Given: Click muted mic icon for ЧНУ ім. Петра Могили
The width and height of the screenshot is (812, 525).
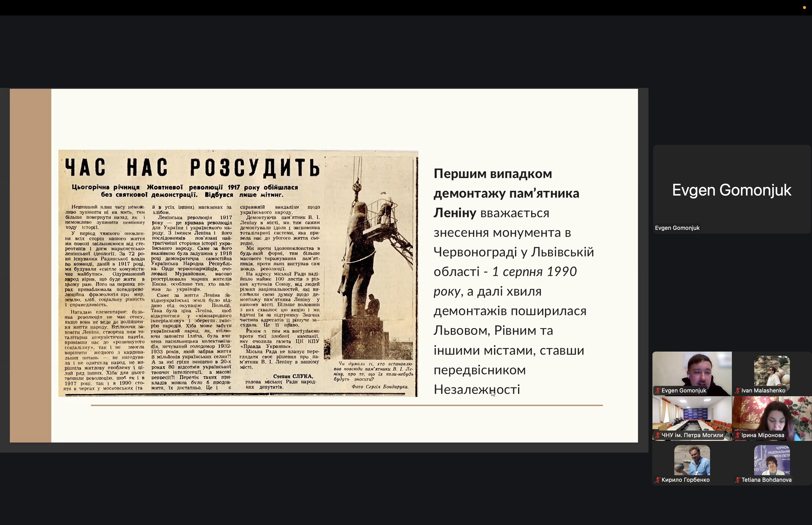Looking at the screenshot, I should click(x=658, y=435).
